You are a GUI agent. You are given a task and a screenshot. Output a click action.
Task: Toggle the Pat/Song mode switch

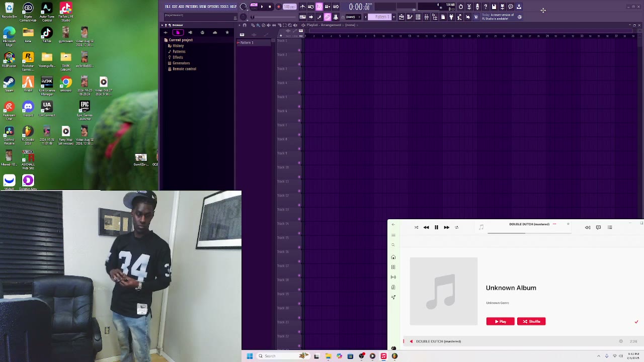coord(254,7)
